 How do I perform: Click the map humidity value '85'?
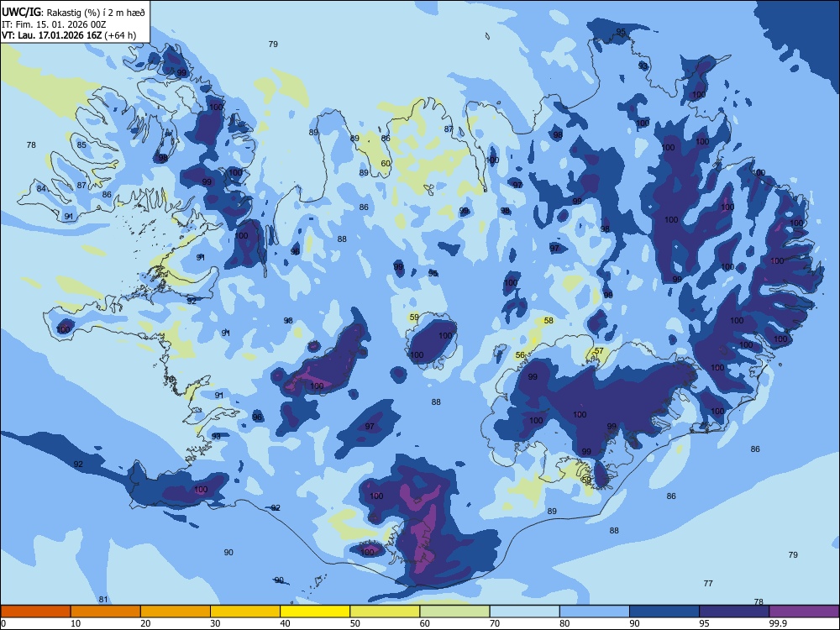click(x=81, y=144)
